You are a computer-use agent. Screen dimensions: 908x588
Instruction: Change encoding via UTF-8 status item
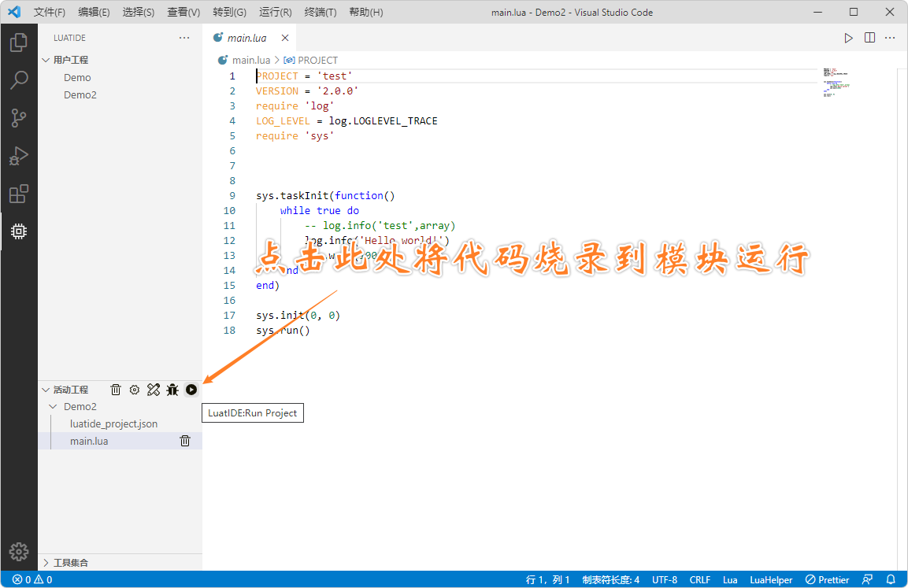[664, 579]
